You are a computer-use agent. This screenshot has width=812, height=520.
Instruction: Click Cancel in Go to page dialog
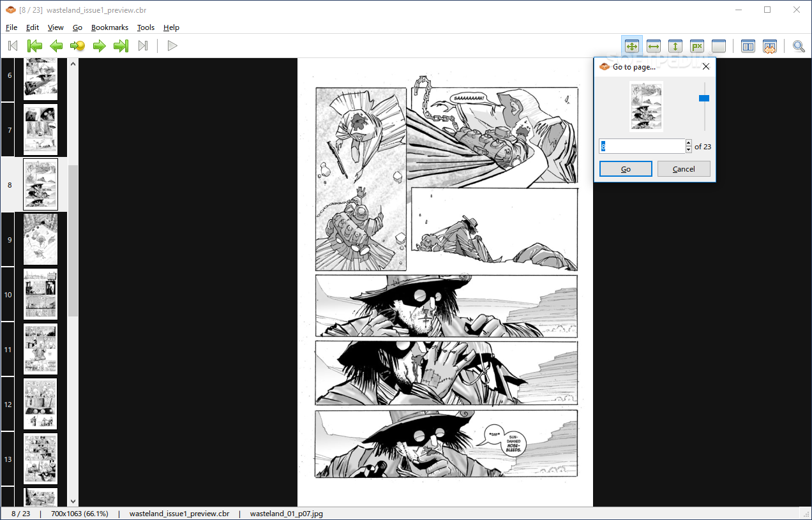pyautogui.click(x=684, y=169)
